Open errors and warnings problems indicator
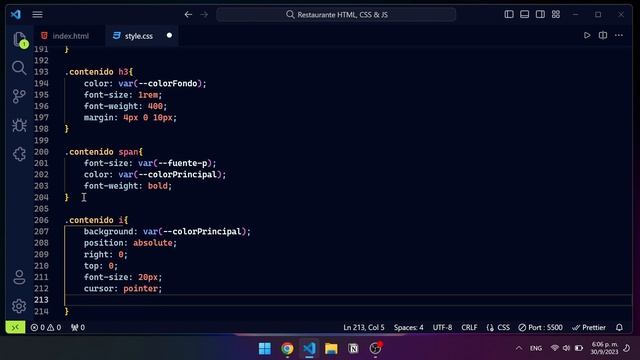The image size is (640, 360). click(x=46, y=327)
